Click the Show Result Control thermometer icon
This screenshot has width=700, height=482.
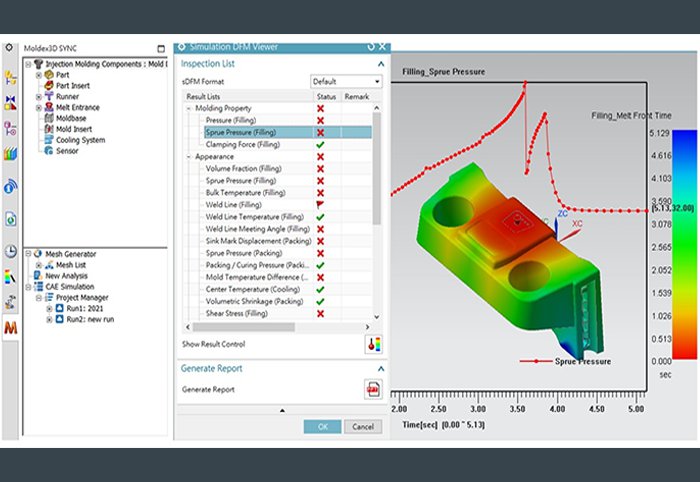point(373,344)
